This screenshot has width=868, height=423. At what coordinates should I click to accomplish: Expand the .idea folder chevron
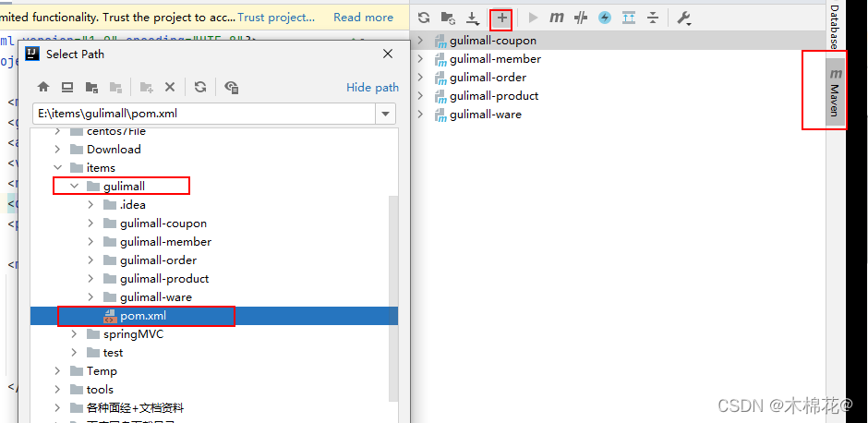tap(90, 205)
